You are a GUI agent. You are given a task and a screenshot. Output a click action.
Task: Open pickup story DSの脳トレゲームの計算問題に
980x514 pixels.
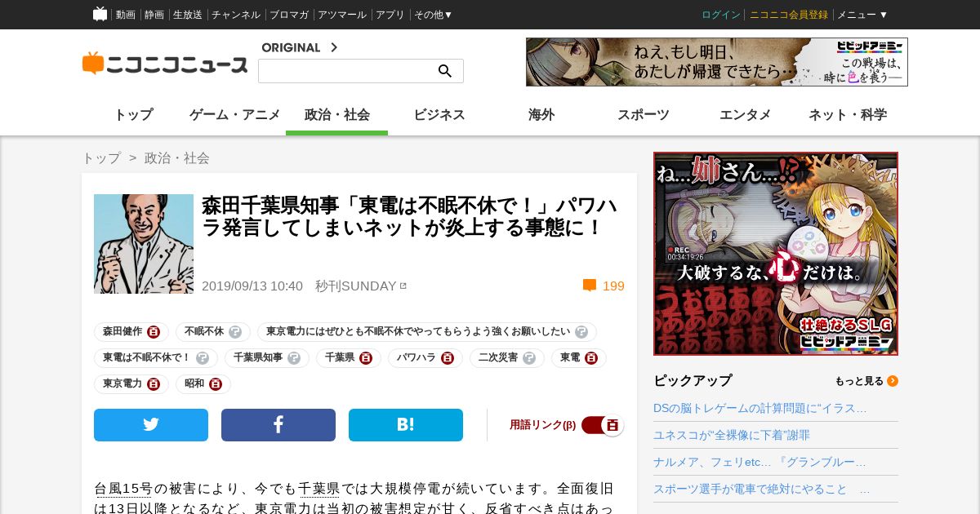760,408
